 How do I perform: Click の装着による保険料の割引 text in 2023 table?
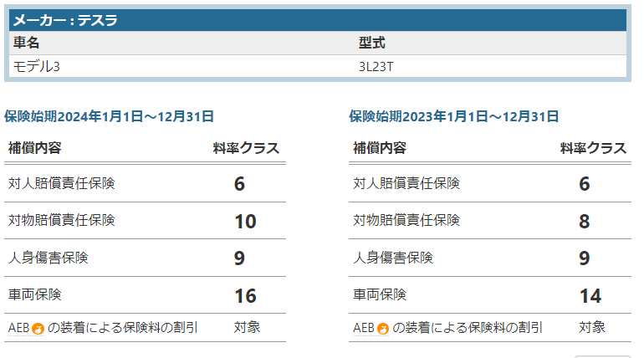click(x=468, y=328)
